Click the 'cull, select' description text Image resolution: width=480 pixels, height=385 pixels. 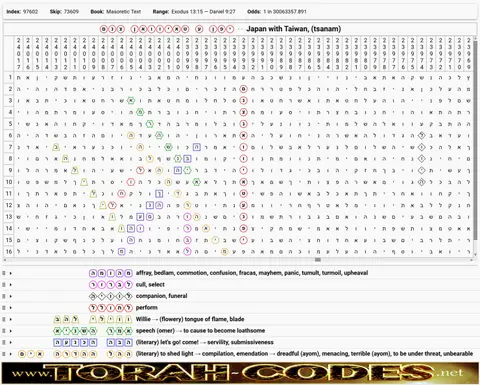[150, 285]
